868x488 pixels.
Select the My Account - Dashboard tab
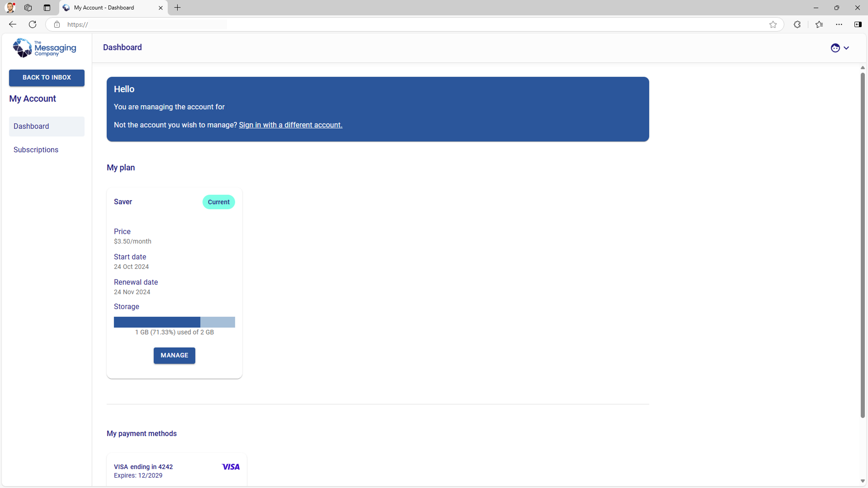click(x=113, y=8)
